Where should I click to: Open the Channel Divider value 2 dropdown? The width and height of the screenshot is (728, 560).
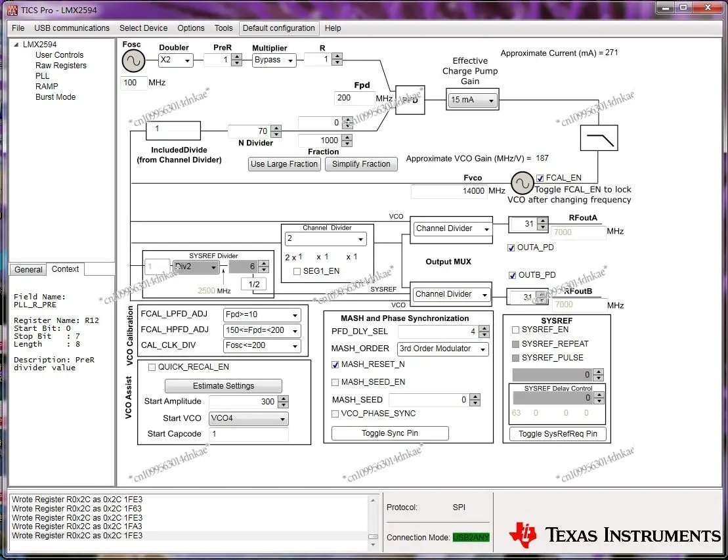tap(326, 239)
